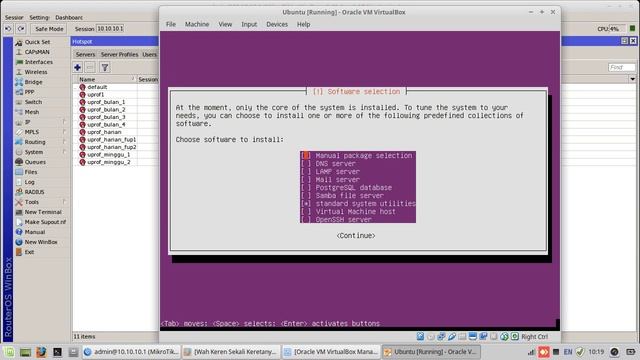Uncheck standard system utilities

coord(306,204)
